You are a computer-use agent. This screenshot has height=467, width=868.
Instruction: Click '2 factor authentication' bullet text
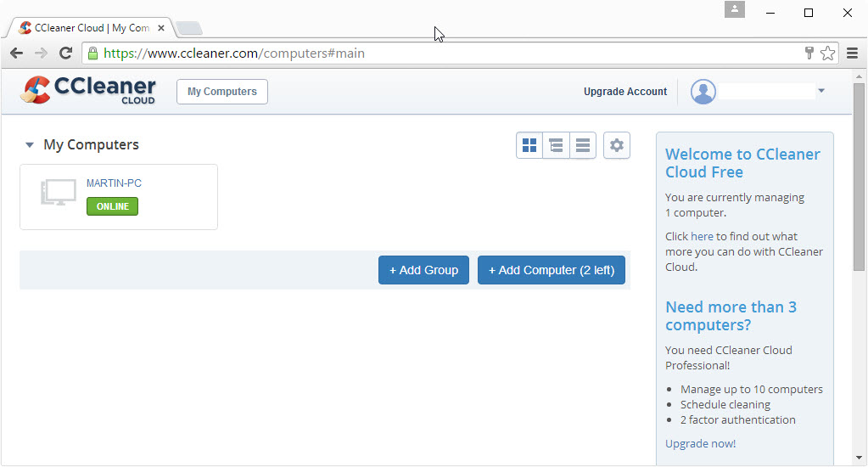pos(738,420)
